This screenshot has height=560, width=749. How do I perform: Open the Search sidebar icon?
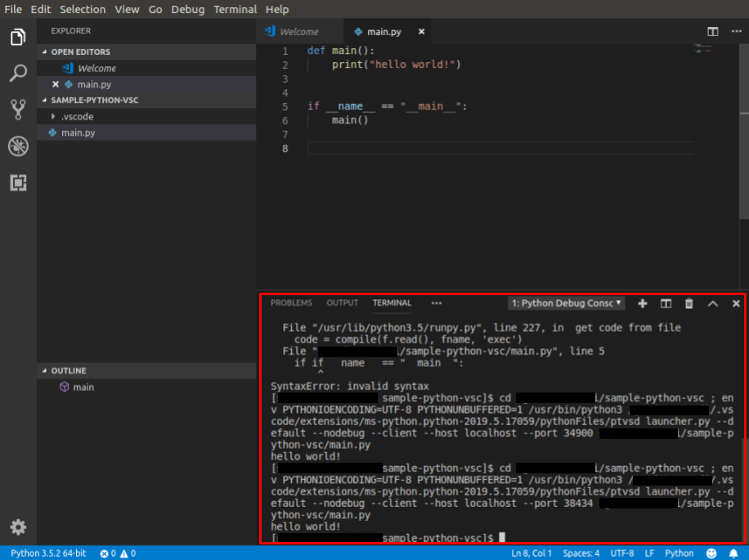(18, 73)
